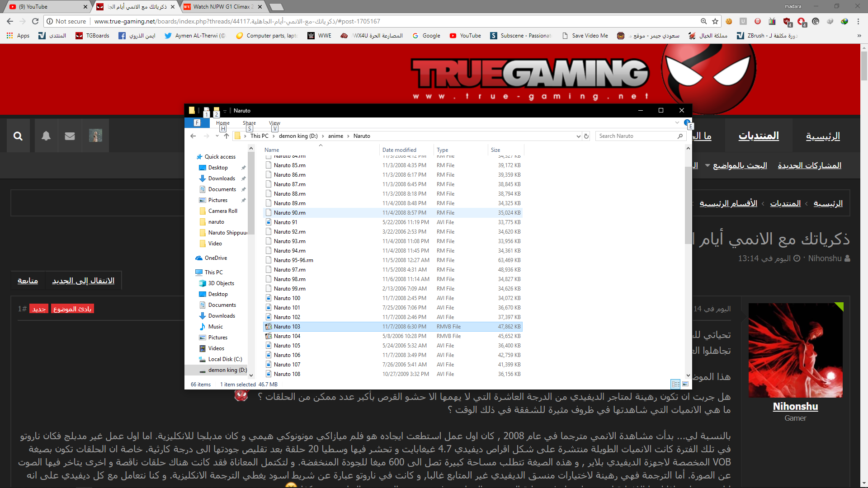Screen dimensions: 868x488
Task: Click Explorer's Back navigation arrow
Action: coord(193,136)
